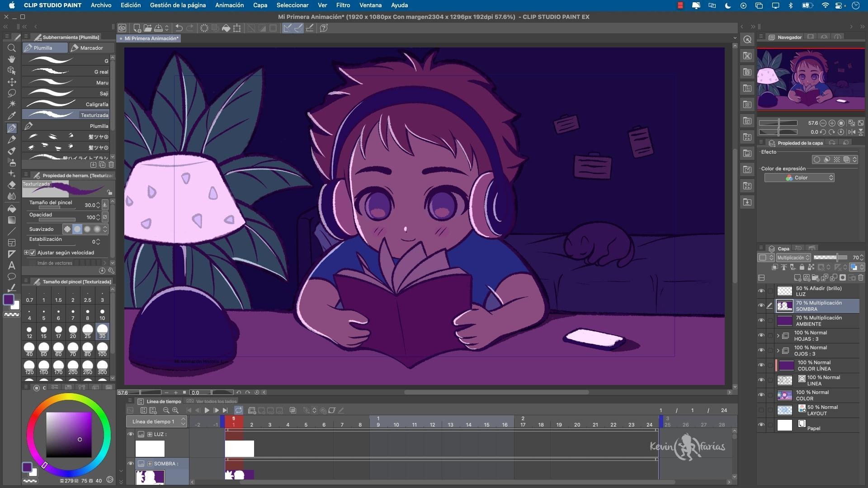The width and height of the screenshot is (868, 488).
Task: Select the Text tool
Action: coord(12,265)
